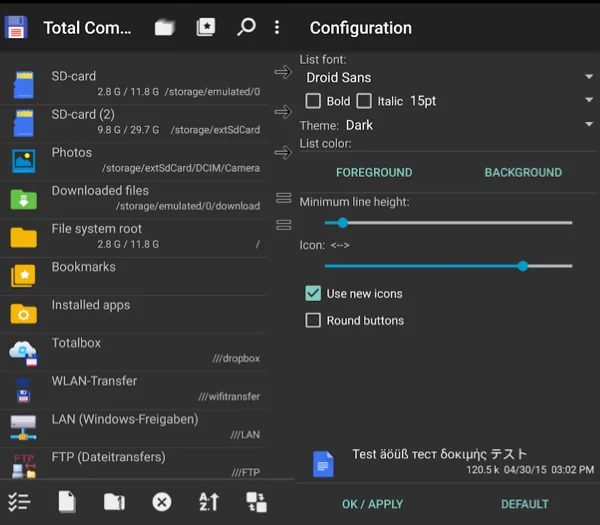Click the Test äöüß sample file row
The height and width of the screenshot is (525, 600).
pos(448,464)
